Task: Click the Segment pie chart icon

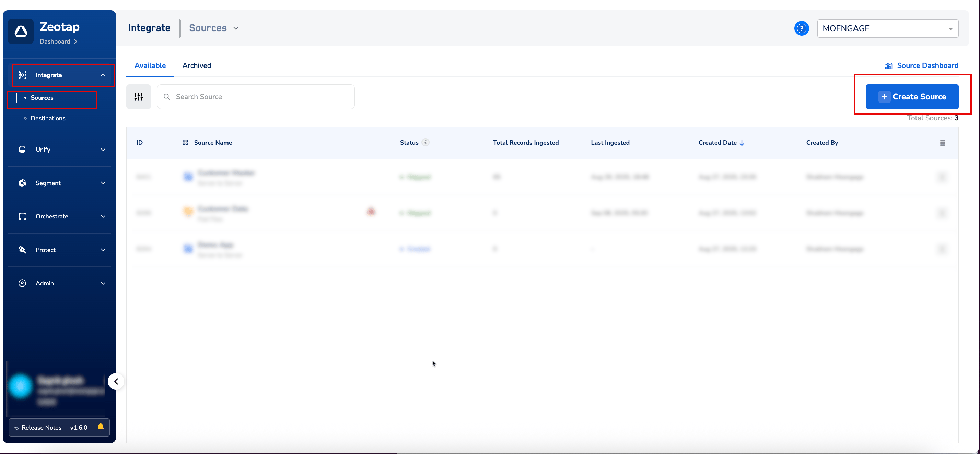Action: point(22,183)
